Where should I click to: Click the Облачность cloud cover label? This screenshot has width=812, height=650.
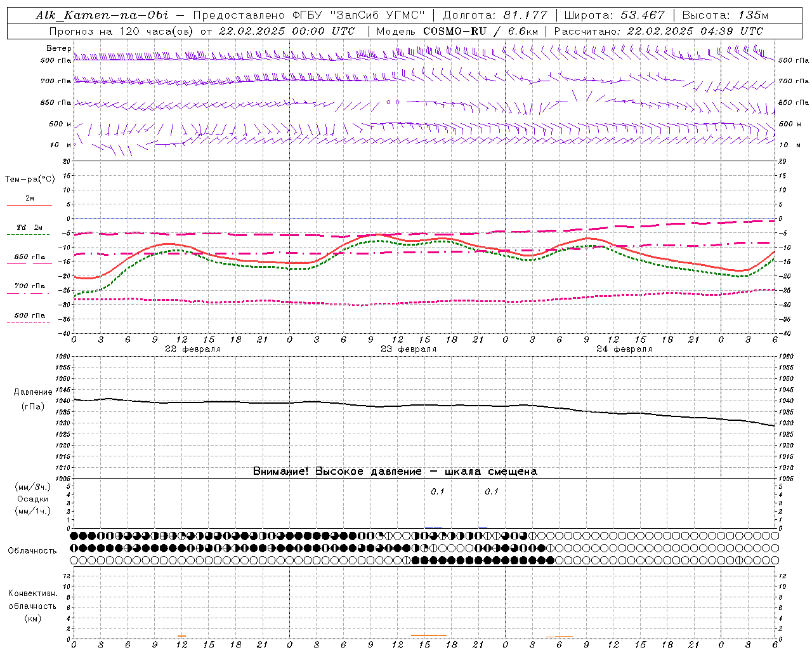pyautogui.click(x=32, y=551)
